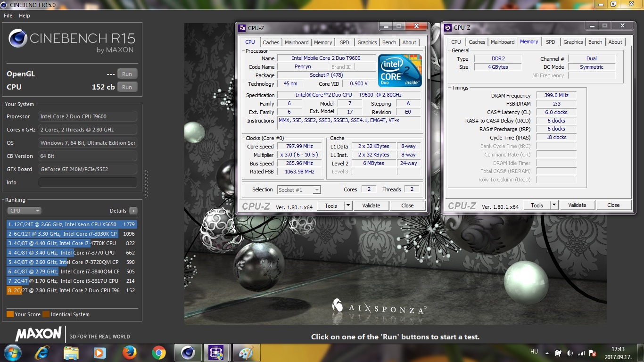Open the Windows Start menu
Screen dimensions: 644x362
(12, 353)
